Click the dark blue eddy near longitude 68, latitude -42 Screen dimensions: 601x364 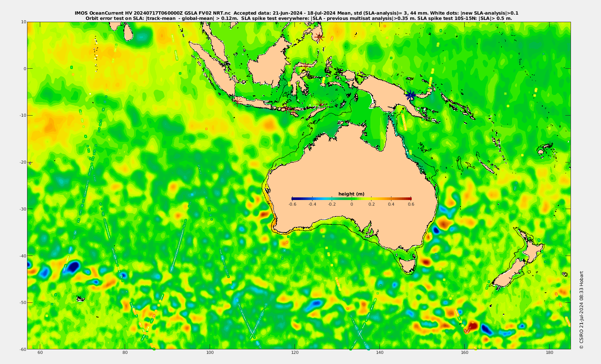(x=73, y=267)
